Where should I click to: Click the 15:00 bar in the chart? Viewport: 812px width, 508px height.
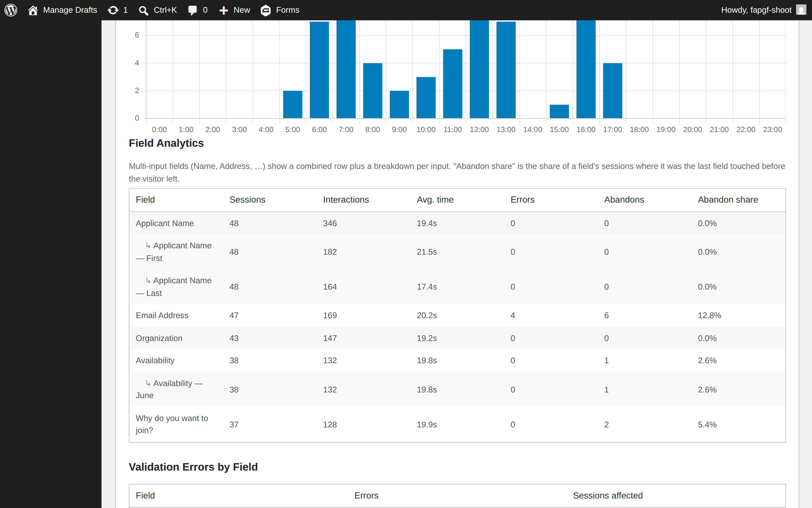(559, 111)
